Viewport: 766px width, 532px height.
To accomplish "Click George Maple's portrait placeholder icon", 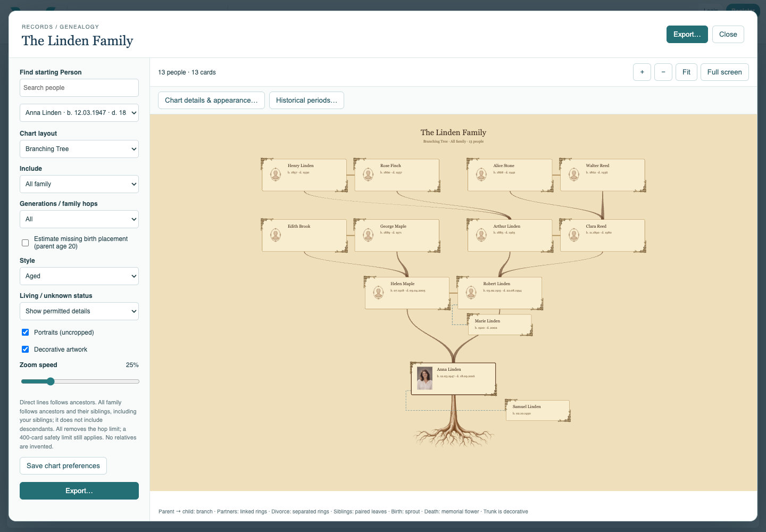I will pyautogui.click(x=368, y=235).
